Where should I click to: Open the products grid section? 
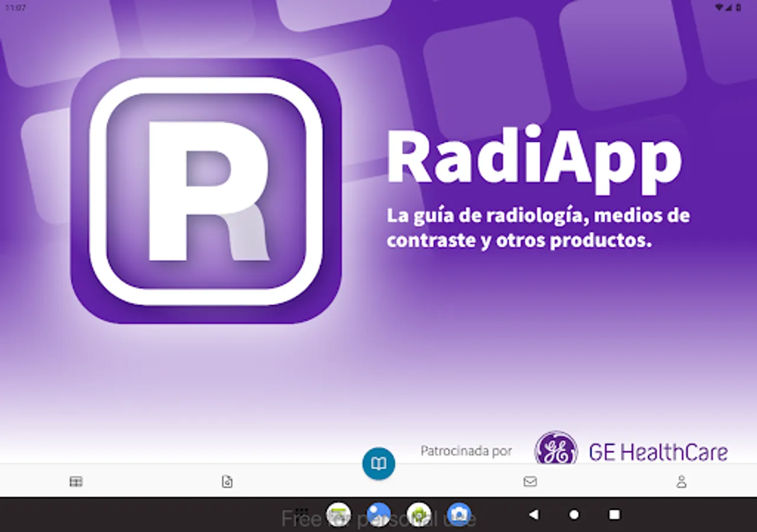[76, 482]
